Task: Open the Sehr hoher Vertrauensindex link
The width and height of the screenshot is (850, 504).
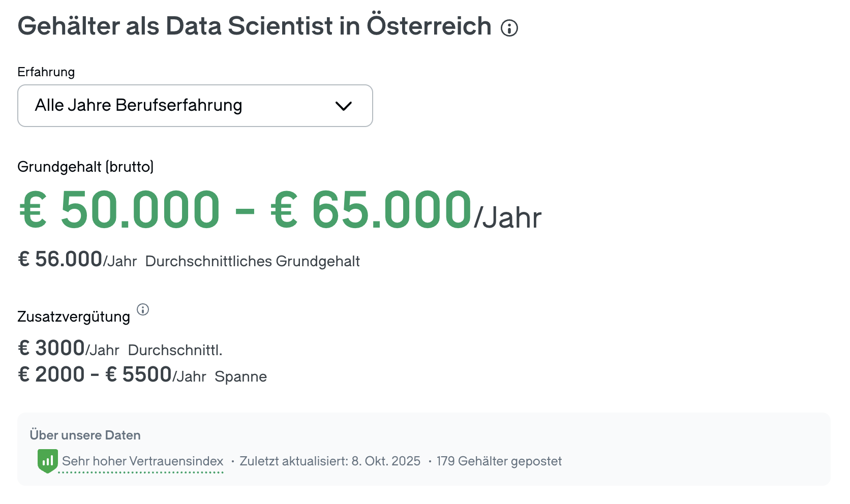Action: [143, 461]
